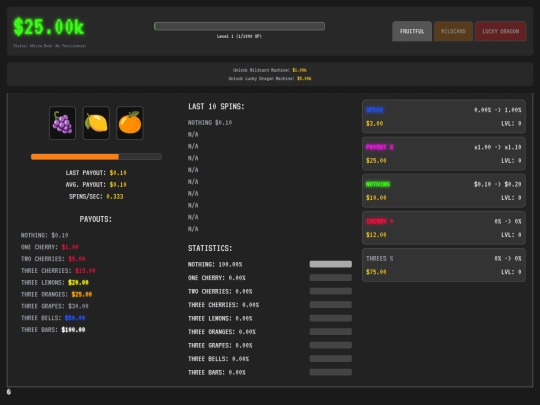Click the lemon reel symbol
The image size is (540, 405).
click(x=96, y=123)
